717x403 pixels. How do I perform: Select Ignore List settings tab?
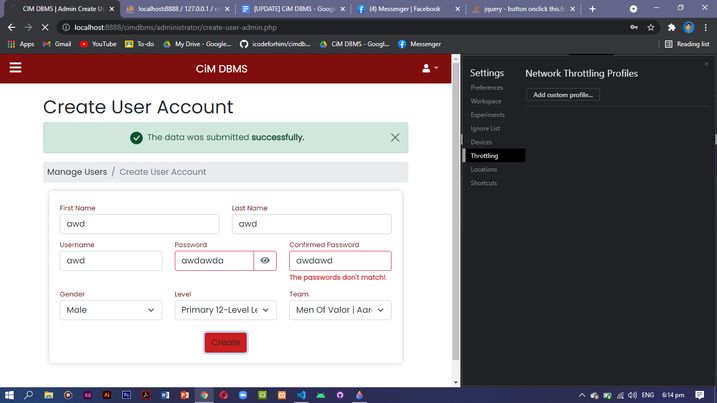tap(485, 129)
